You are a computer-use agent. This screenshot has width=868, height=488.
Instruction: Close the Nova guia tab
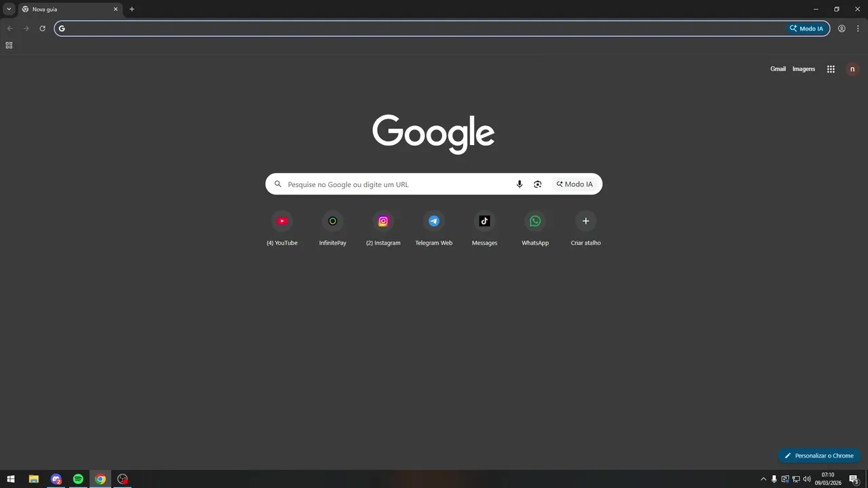pos(115,9)
